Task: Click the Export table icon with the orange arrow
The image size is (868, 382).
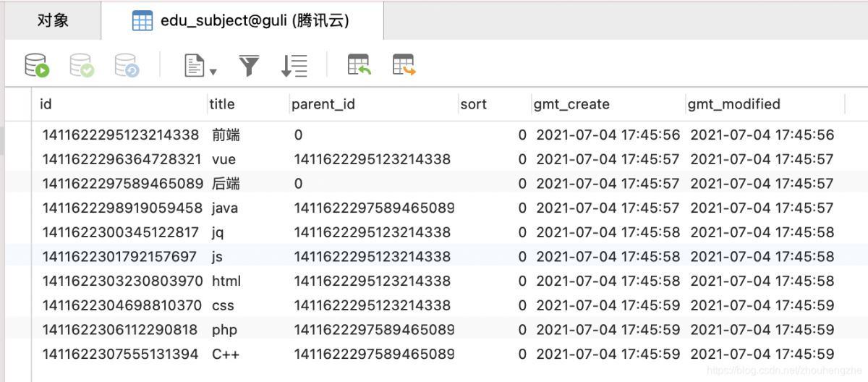Action: pos(404,65)
